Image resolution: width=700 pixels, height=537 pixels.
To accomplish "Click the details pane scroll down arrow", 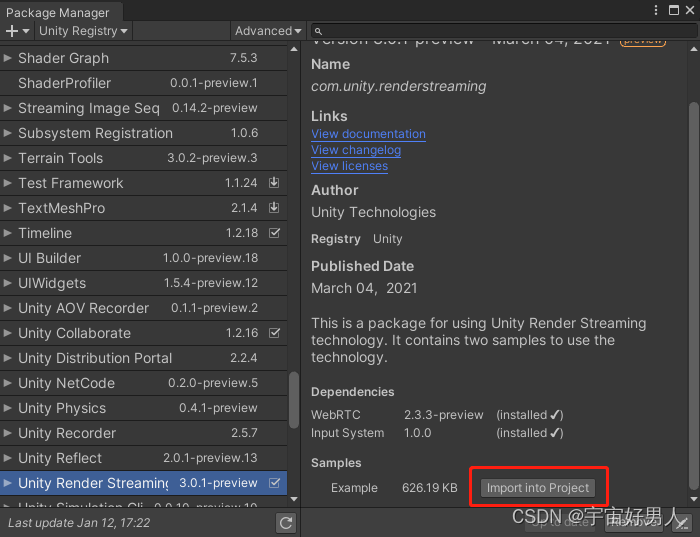I will click(693, 499).
